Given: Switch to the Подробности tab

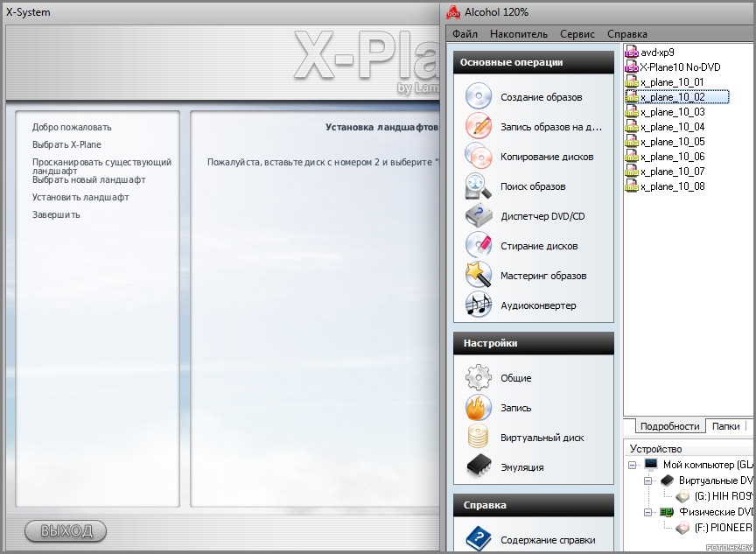Looking at the screenshot, I should 669,426.
